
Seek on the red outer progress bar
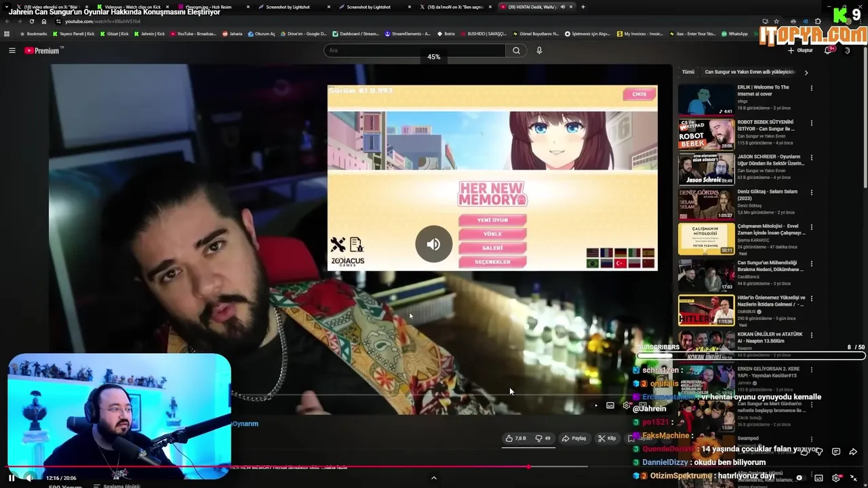(x=434, y=467)
